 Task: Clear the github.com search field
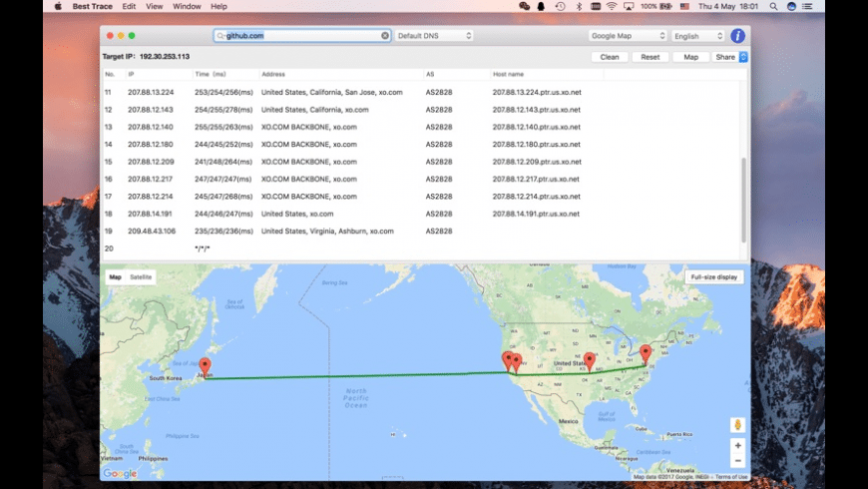(x=385, y=36)
